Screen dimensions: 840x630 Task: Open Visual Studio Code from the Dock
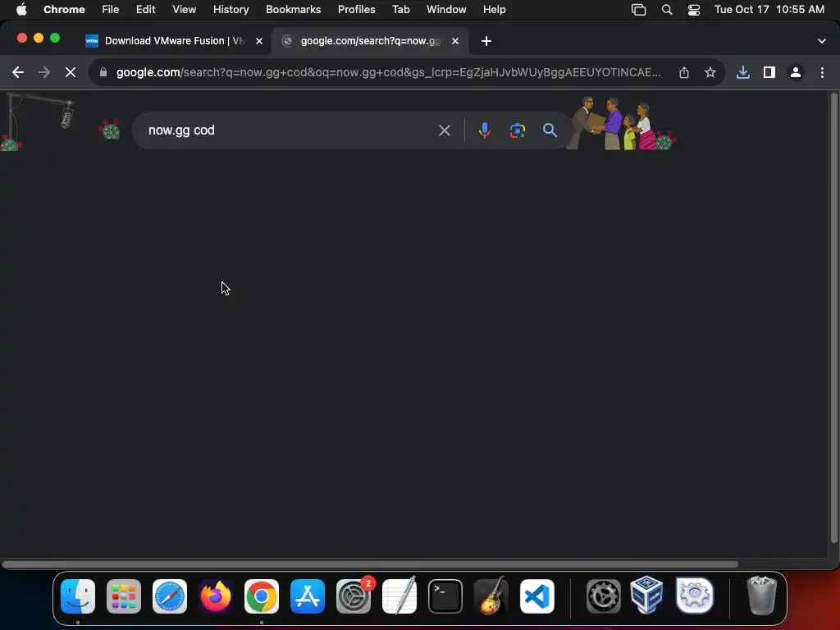point(537,596)
